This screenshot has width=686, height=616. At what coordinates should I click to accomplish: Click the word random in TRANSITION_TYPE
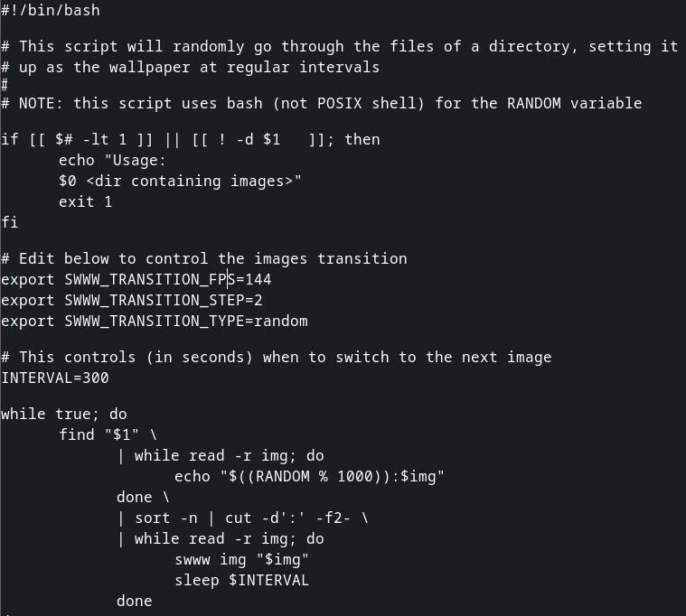click(281, 322)
